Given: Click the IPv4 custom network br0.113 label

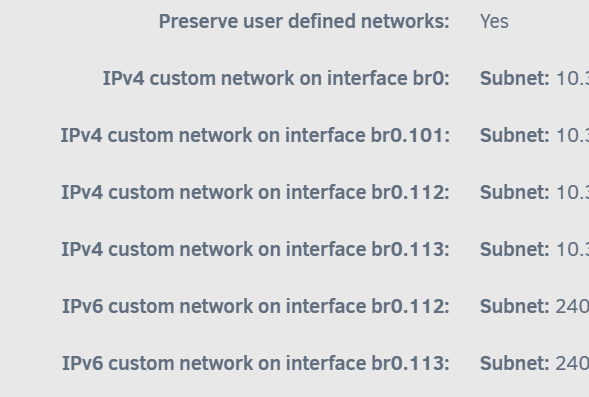Looking at the screenshot, I should coord(255,250).
